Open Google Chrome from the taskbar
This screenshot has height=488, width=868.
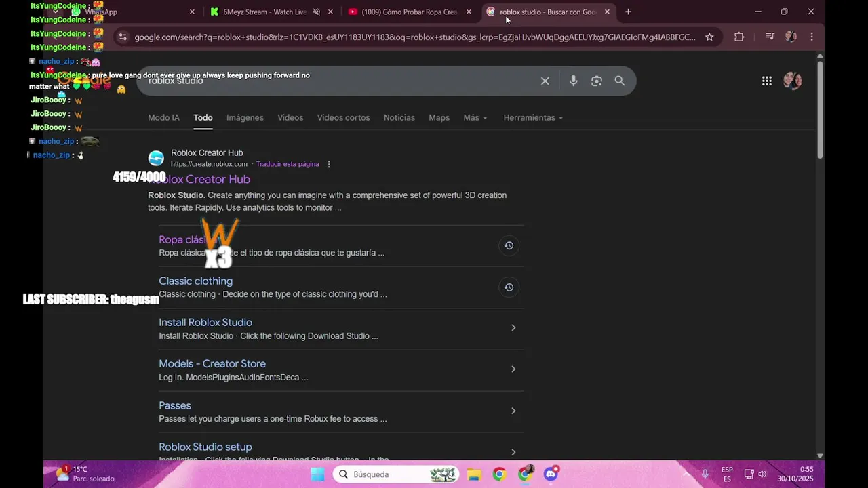(x=499, y=474)
